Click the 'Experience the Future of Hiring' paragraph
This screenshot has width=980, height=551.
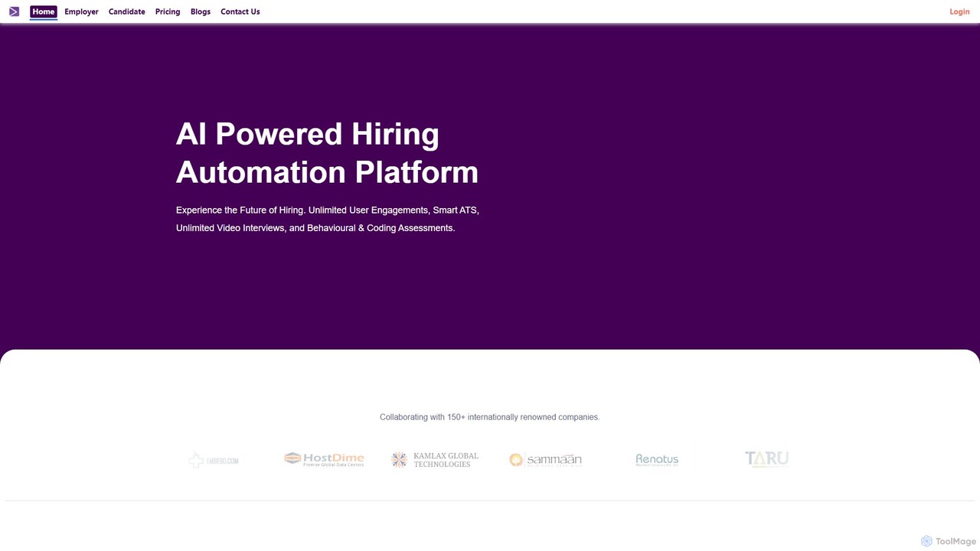328,219
